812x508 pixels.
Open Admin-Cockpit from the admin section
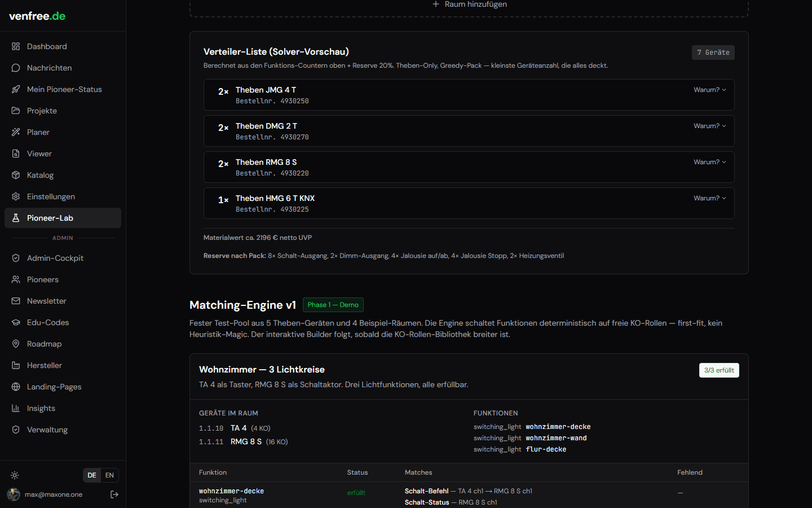coord(63,258)
